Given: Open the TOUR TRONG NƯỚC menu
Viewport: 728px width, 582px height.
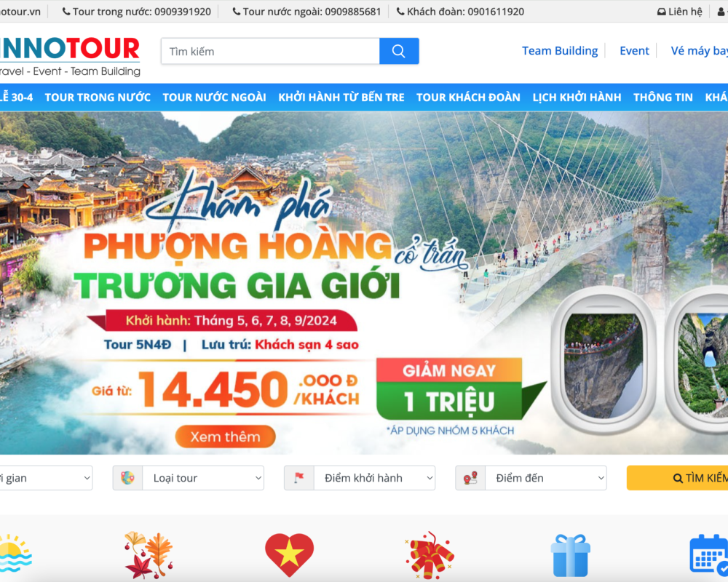Looking at the screenshot, I should tap(98, 97).
